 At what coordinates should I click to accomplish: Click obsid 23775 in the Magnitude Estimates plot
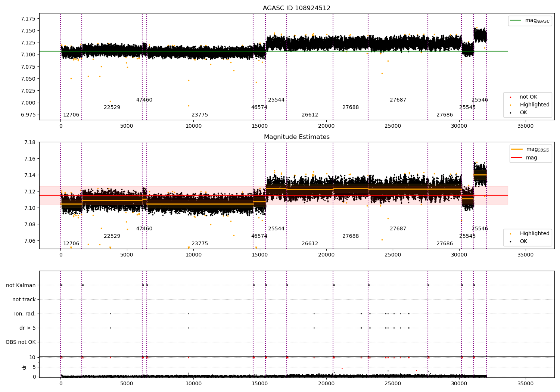(200, 244)
